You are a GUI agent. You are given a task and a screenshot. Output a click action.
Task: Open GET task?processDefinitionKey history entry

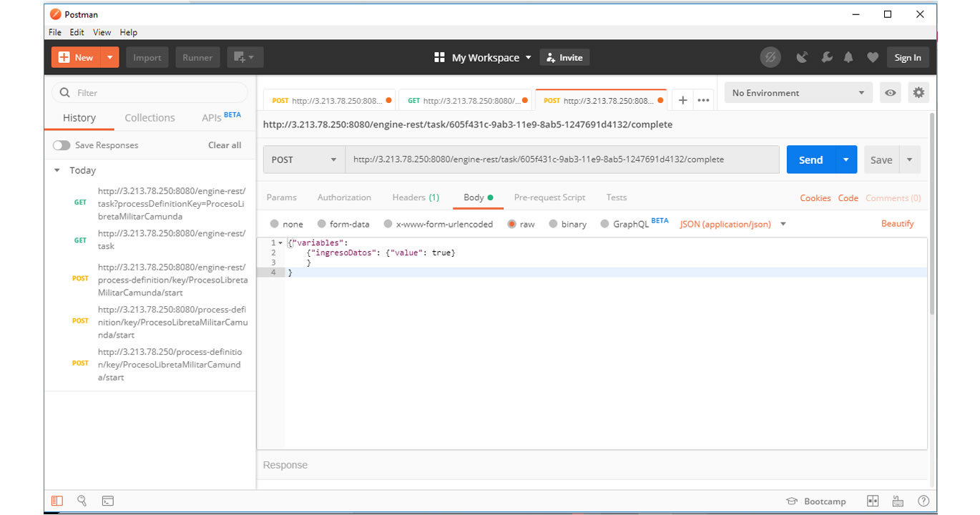[150, 203]
